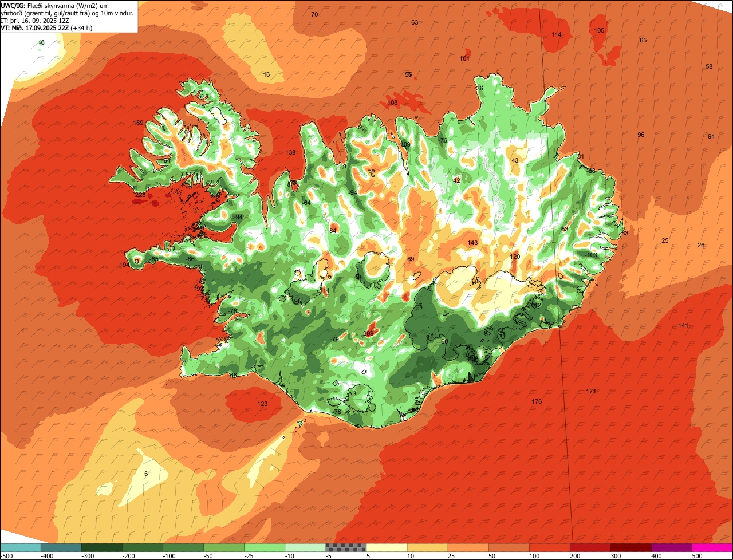The height and width of the screenshot is (560, 733).
Task: Click the flux value '143' on the map
Action: 472,243
